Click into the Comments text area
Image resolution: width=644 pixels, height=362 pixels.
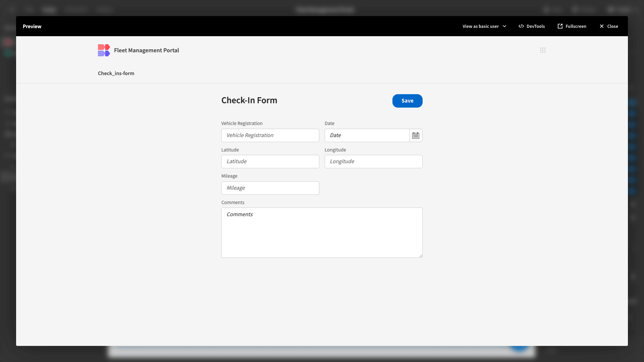[322, 233]
